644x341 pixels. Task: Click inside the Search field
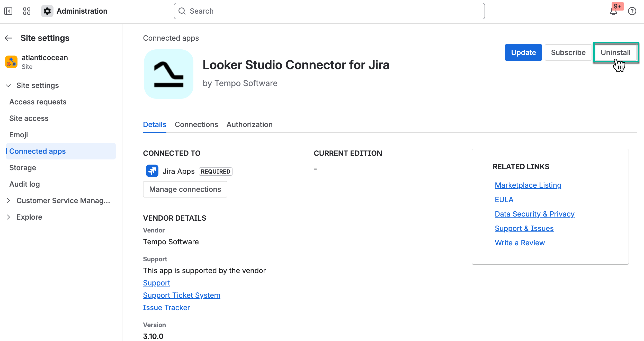click(x=309, y=11)
